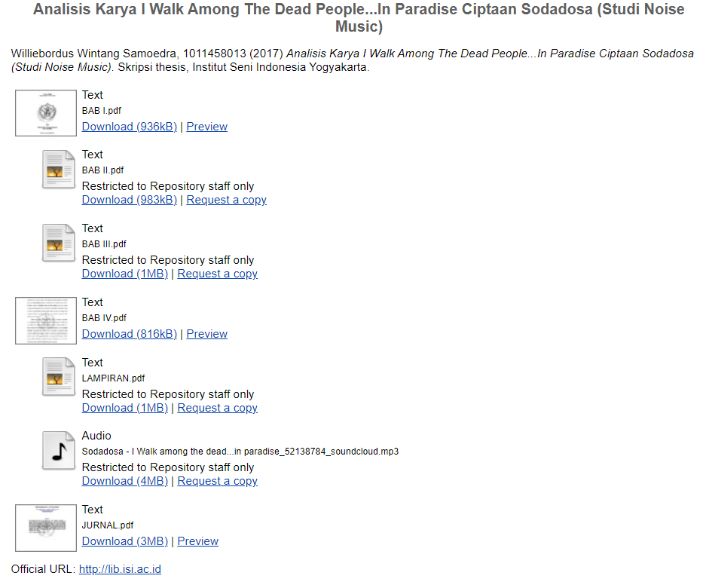Preview the BAB IV.pdf file
The height and width of the screenshot is (588, 706).
pos(207,334)
